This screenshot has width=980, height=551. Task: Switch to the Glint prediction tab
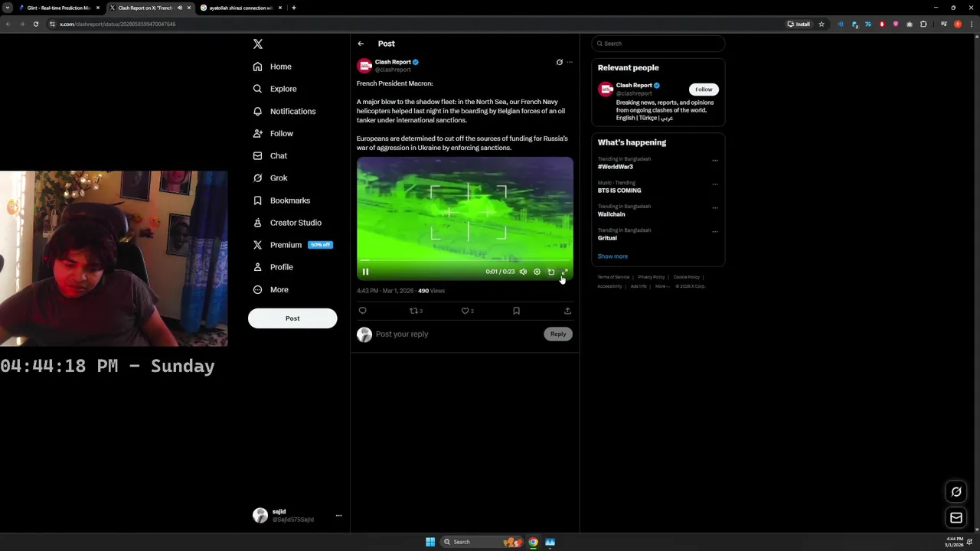(x=59, y=8)
